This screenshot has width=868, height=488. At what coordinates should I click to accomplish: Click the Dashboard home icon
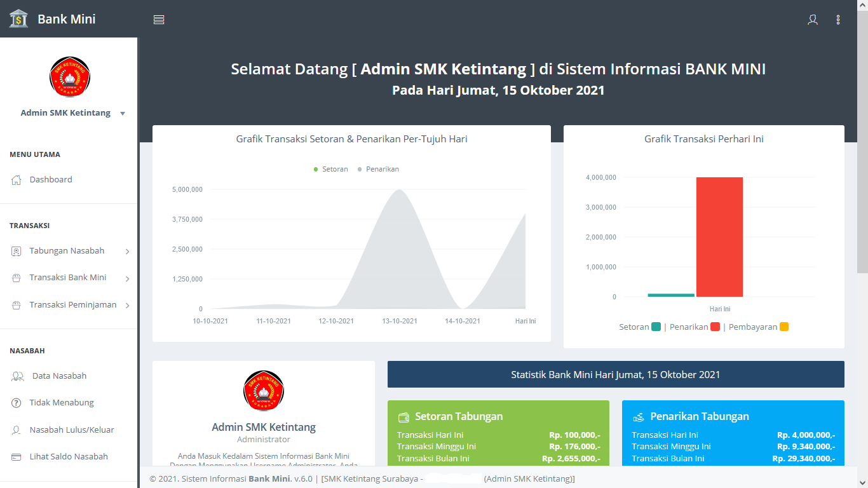pyautogui.click(x=17, y=180)
